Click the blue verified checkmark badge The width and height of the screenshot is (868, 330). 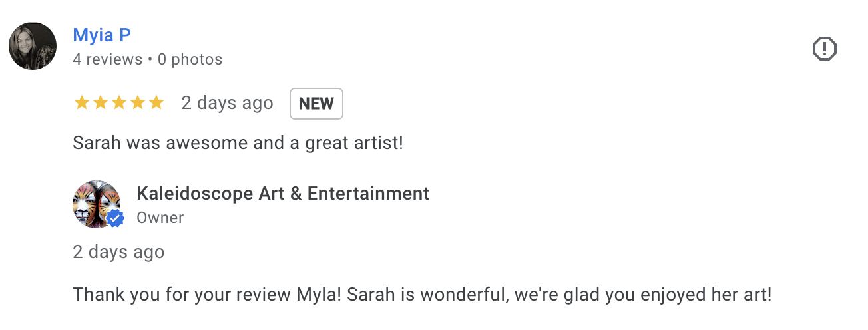coord(115,218)
